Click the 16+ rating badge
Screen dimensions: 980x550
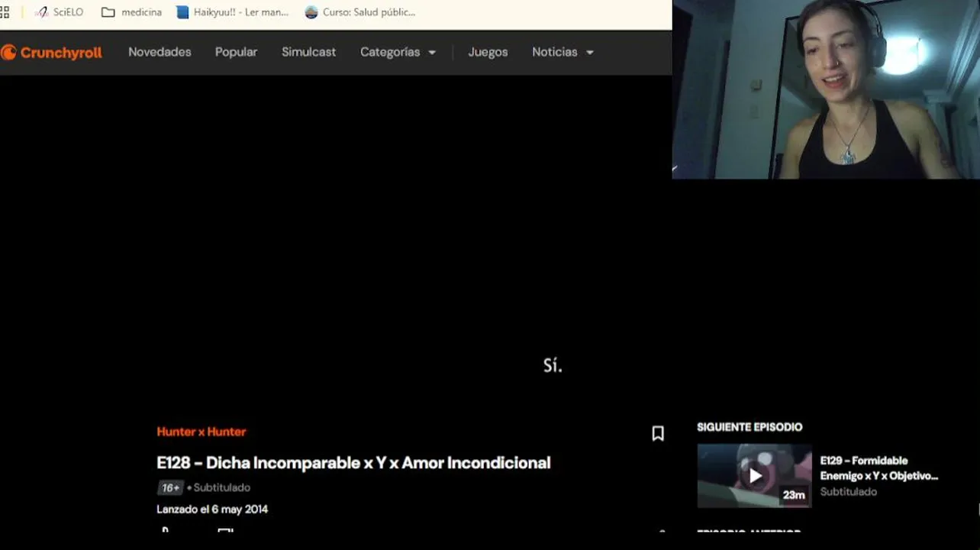pyautogui.click(x=170, y=487)
